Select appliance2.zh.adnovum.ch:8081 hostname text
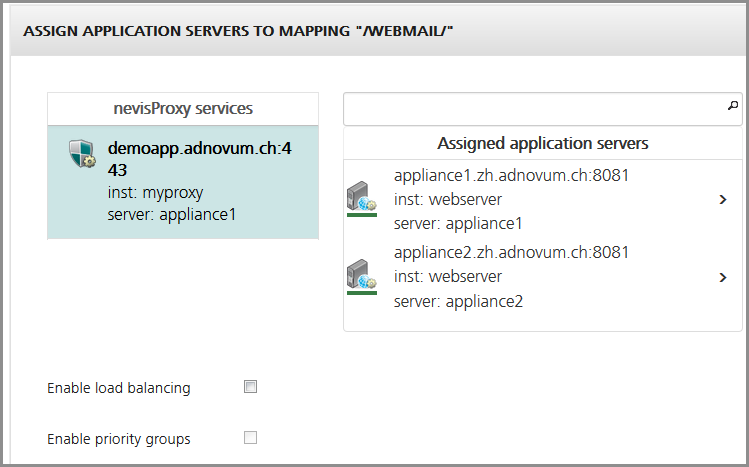This screenshot has width=749, height=467. (511, 252)
